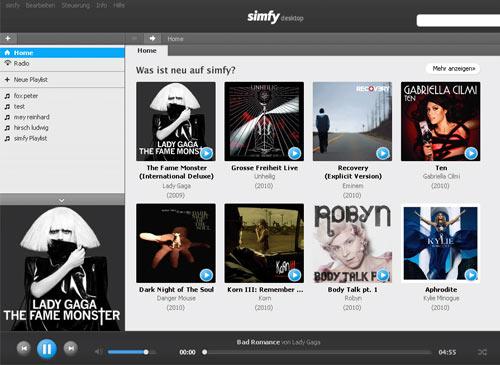Image resolution: width=500 pixels, height=365 pixels.
Task: Play Grosse Freiheit Live album
Action: click(295, 153)
